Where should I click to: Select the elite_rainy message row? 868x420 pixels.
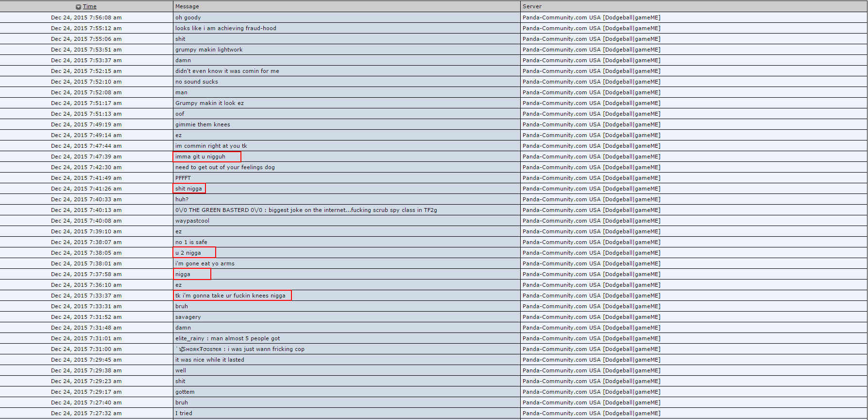tap(227, 338)
